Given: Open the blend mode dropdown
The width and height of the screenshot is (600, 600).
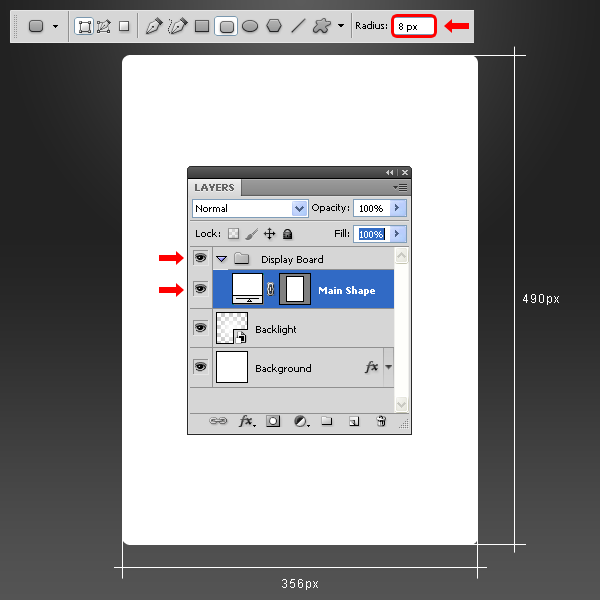Looking at the screenshot, I should tap(299, 208).
